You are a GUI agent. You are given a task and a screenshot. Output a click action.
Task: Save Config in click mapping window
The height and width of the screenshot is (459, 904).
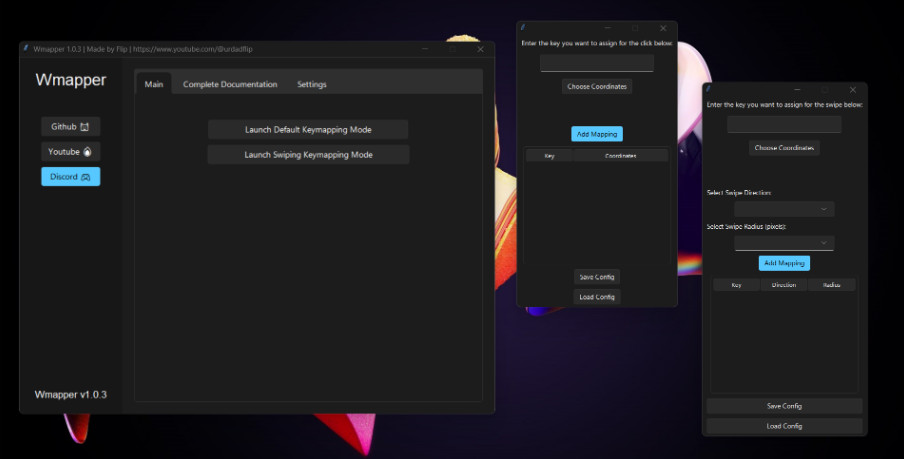597,277
